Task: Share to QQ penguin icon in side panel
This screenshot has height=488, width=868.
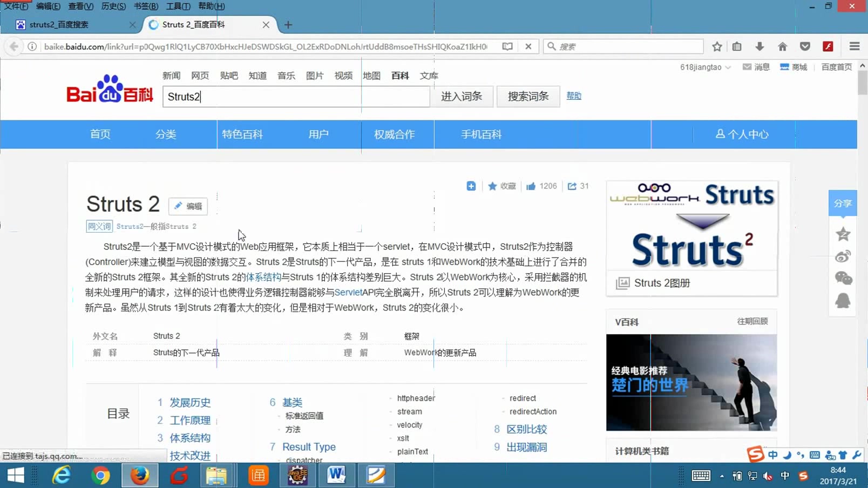Action: coord(843,301)
